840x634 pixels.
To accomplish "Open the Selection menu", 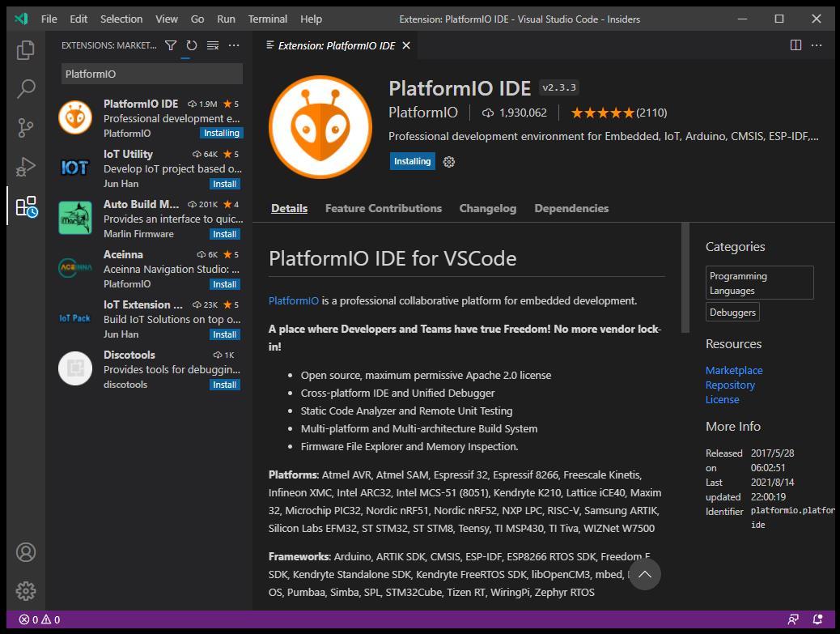I will (121, 19).
